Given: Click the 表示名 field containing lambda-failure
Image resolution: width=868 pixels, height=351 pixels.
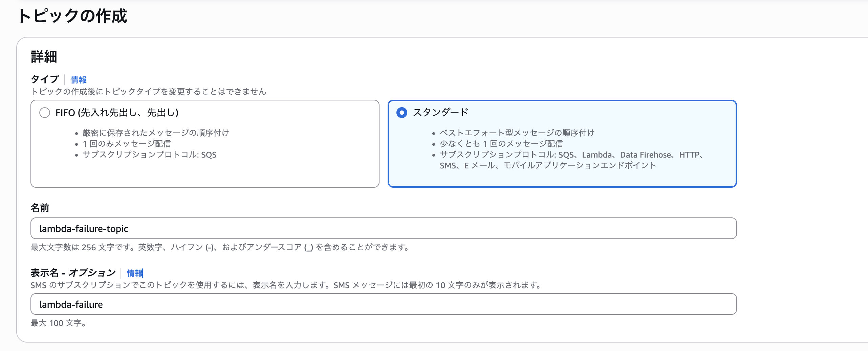Looking at the screenshot, I should coord(383,304).
